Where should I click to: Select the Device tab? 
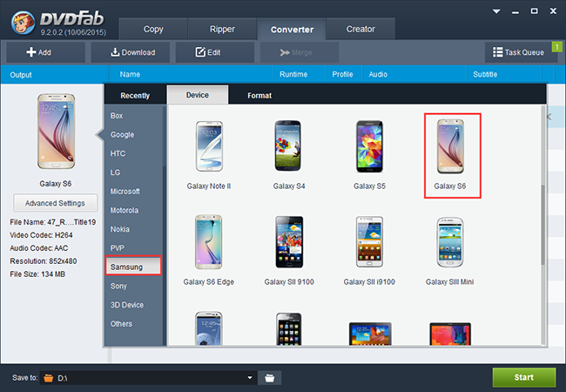click(198, 95)
